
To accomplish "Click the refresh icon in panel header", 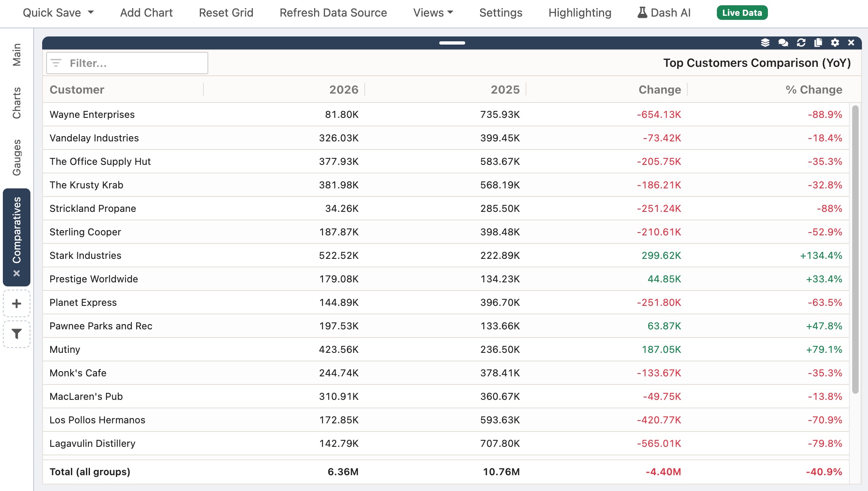I will click(x=801, y=43).
